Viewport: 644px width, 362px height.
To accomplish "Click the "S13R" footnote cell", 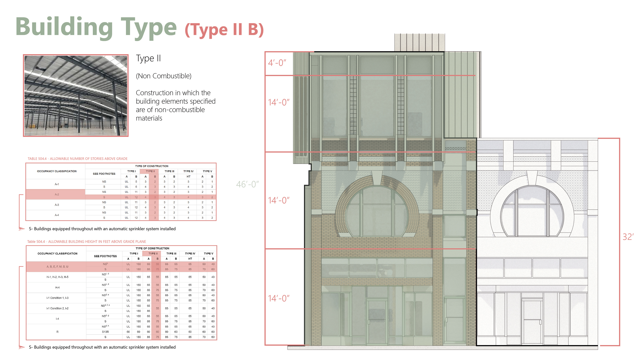I will 105,332.
